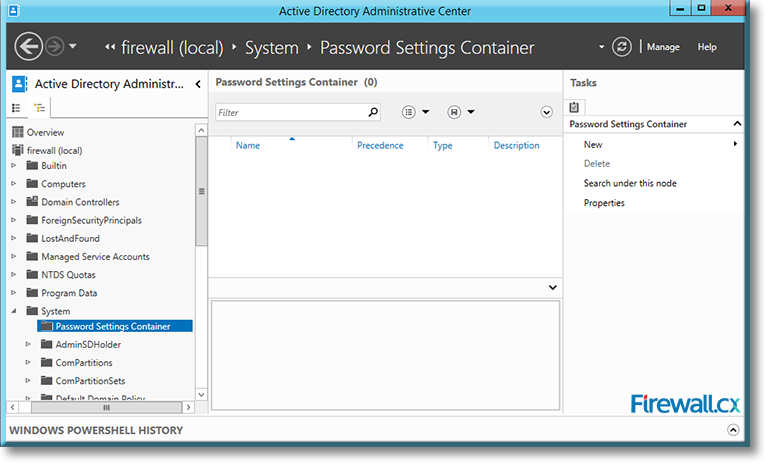Expand the Domain Controllers node

click(x=14, y=202)
